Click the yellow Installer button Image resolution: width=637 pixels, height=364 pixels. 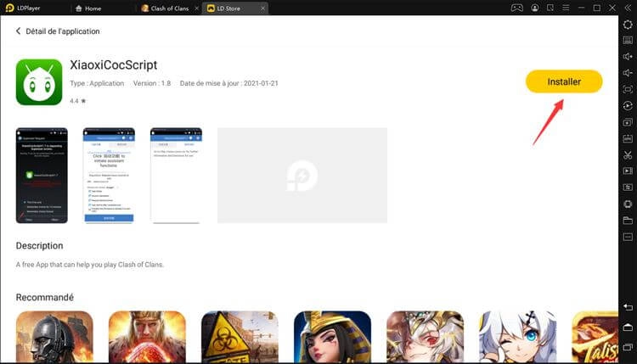(x=564, y=81)
